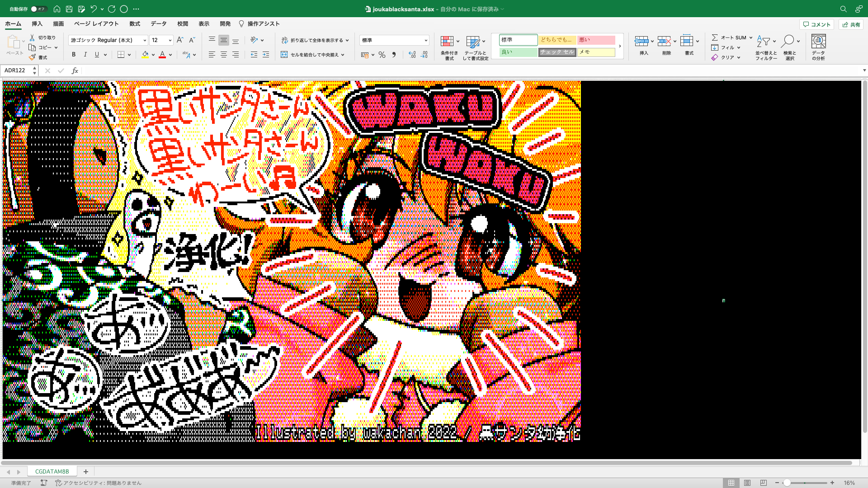868x488 pixels.
Task: Open the フィル fill dropdown
Action: click(x=726, y=47)
